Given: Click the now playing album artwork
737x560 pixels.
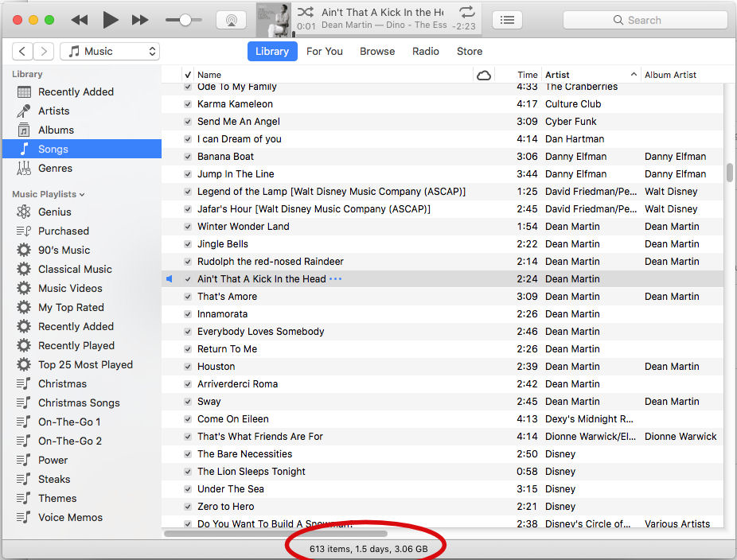Looking at the screenshot, I should pyautogui.click(x=274, y=20).
